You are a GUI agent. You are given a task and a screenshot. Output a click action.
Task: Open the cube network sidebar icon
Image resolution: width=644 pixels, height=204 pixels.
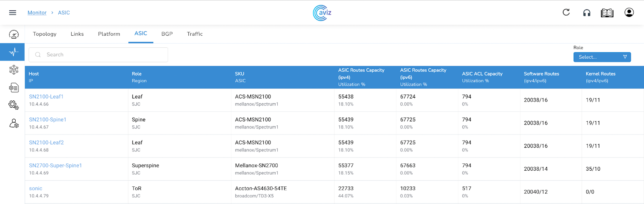click(x=14, y=70)
